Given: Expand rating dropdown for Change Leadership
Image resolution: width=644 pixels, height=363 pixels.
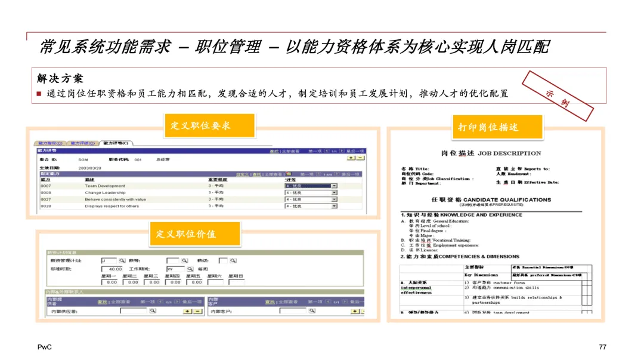Looking at the screenshot, I should 334,192.
